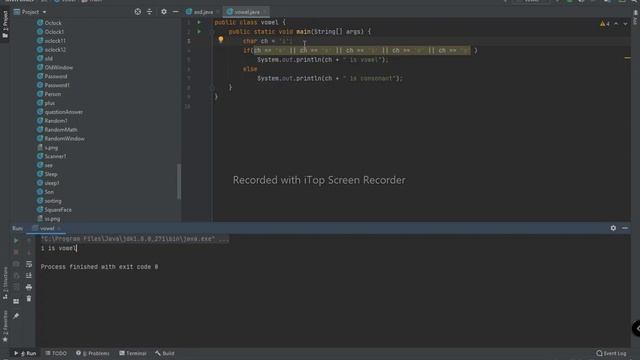Viewport: 640px width, 360px height.
Task: Click the yellow lightbulb quick-fix icon
Action: pyautogui.click(x=220, y=40)
